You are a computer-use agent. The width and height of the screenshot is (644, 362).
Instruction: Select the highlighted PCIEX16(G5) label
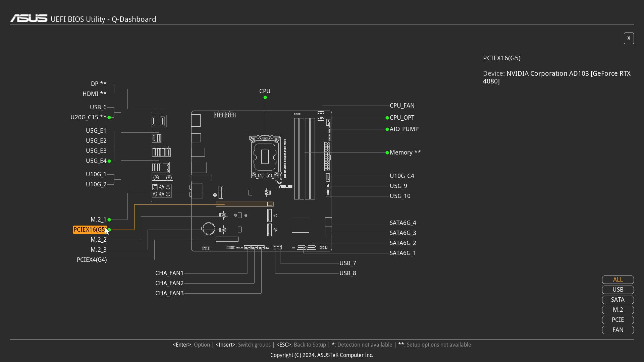[90, 230]
